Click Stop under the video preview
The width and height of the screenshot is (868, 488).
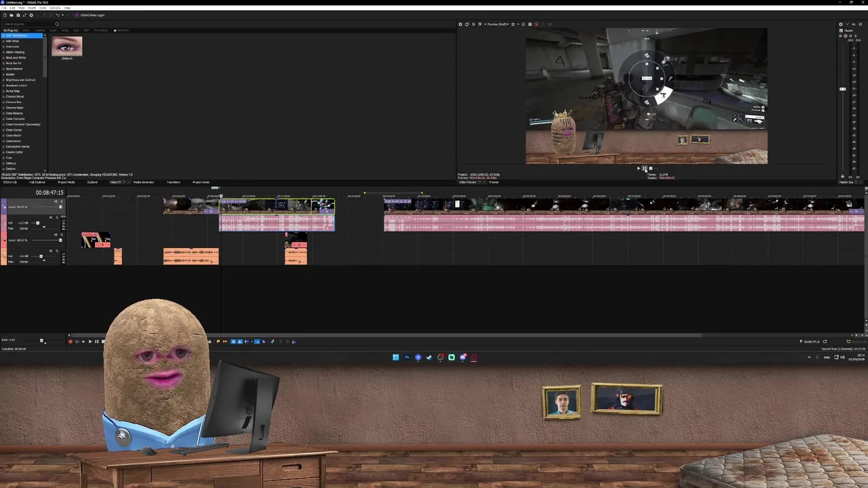coord(650,169)
